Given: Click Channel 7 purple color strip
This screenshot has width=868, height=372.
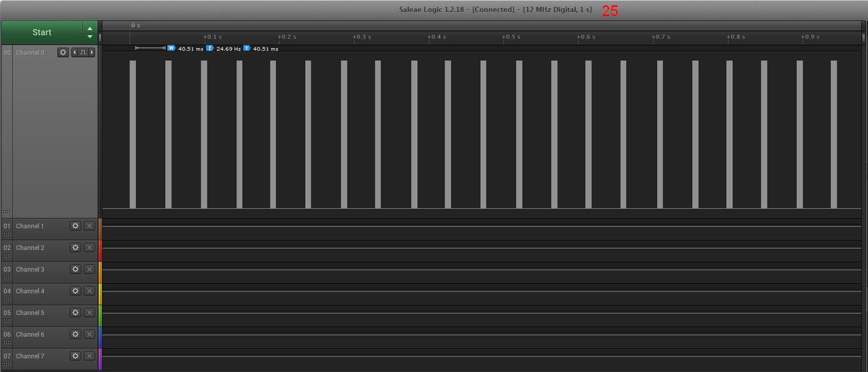Looking at the screenshot, I should (x=100, y=359).
